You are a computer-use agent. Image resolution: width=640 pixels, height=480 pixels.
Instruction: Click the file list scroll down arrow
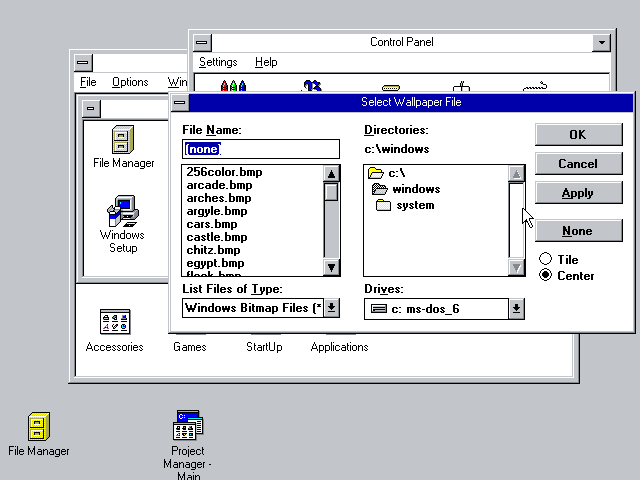pyautogui.click(x=331, y=267)
